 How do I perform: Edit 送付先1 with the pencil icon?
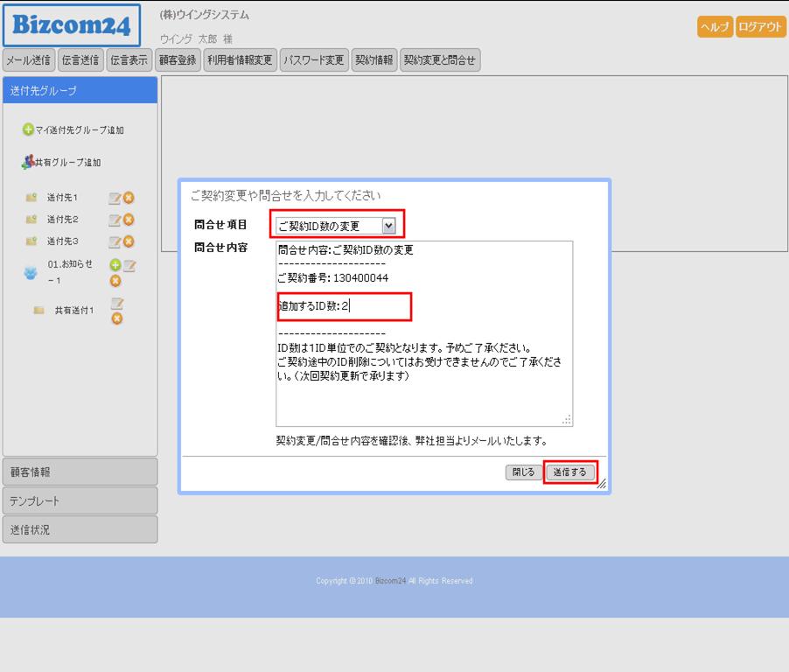pyautogui.click(x=114, y=198)
